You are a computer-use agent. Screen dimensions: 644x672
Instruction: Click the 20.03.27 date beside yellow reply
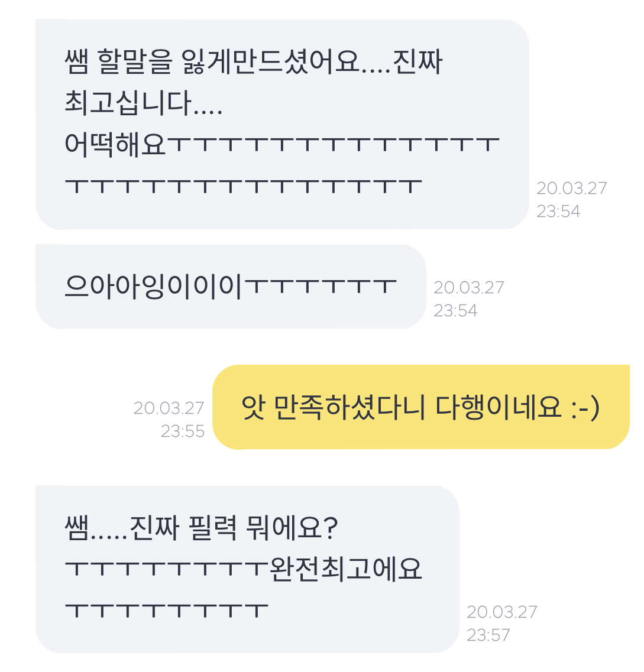coord(169,408)
